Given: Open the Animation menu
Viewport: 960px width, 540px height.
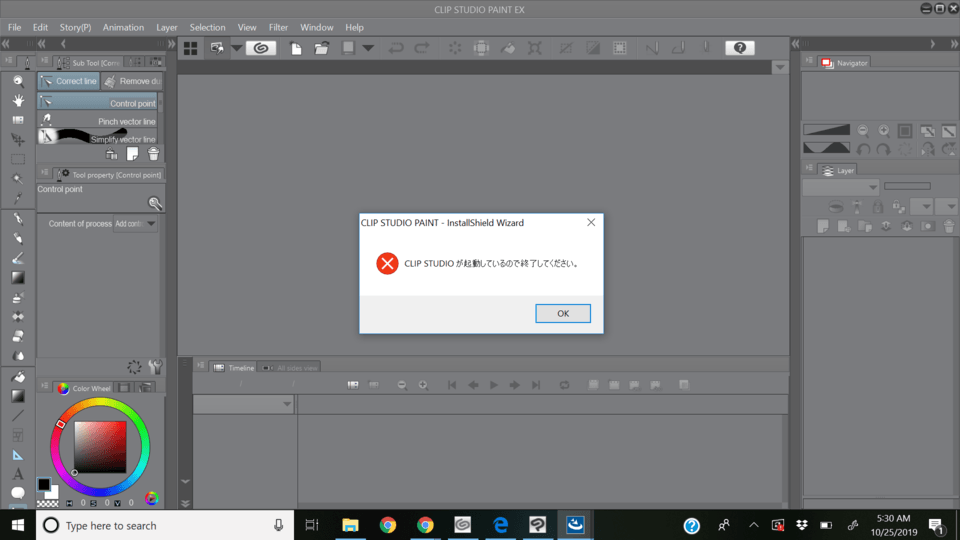Looking at the screenshot, I should click(123, 28).
